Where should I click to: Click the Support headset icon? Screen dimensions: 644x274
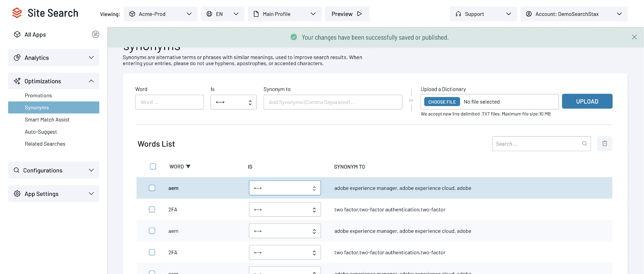(x=458, y=14)
